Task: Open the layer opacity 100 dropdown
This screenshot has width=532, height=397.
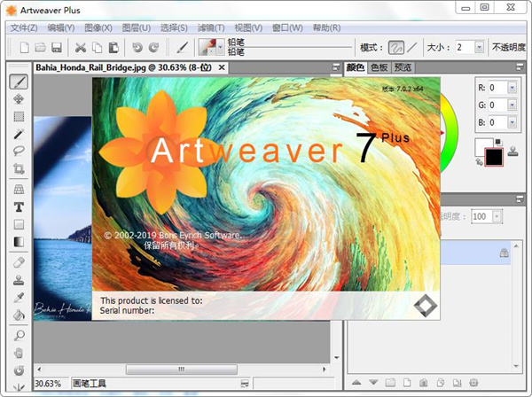Action: coord(497,216)
